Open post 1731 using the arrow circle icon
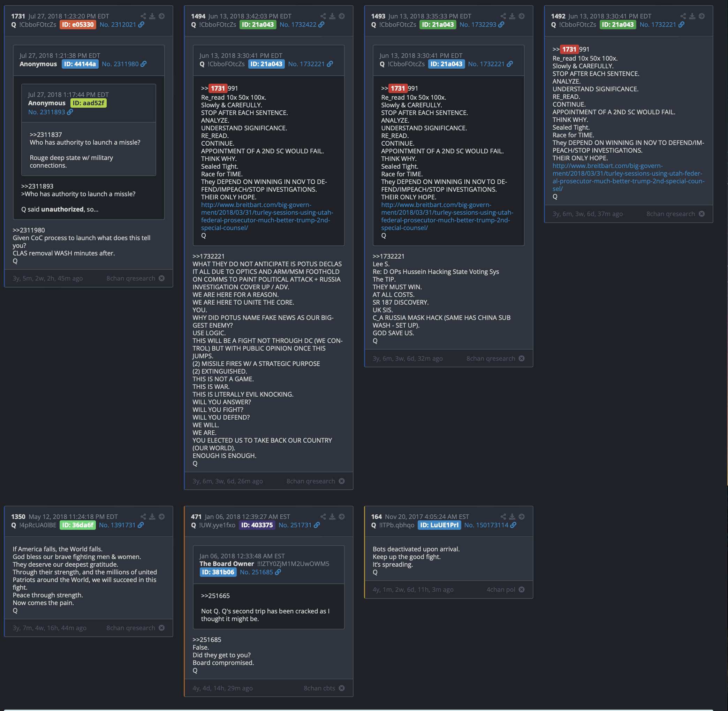728x711 pixels. (x=161, y=16)
